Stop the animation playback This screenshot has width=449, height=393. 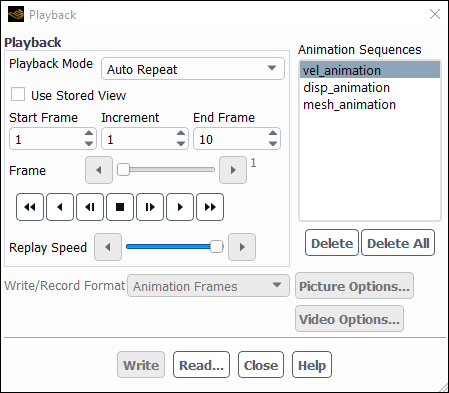click(120, 207)
